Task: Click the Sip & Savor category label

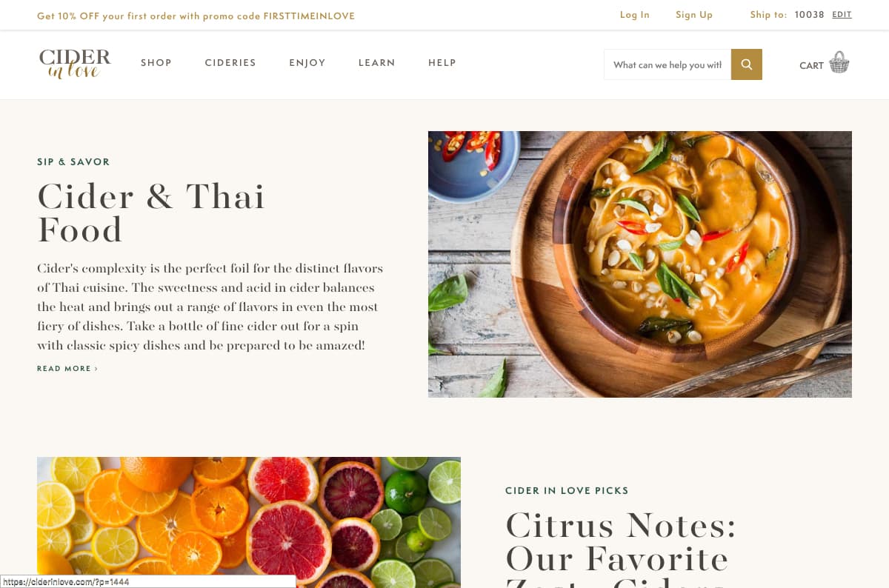Action: point(73,162)
